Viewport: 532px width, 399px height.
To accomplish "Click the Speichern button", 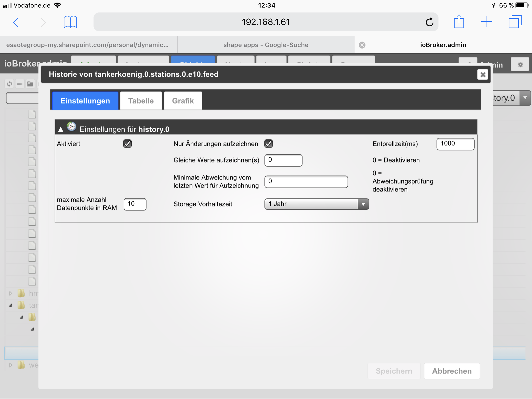I will coord(394,371).
